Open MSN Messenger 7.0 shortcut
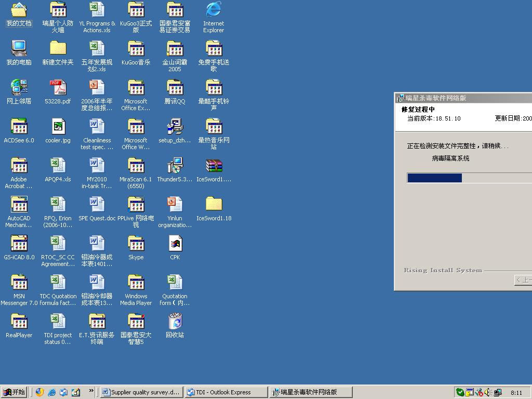The image size is (532, 399). 19,290
